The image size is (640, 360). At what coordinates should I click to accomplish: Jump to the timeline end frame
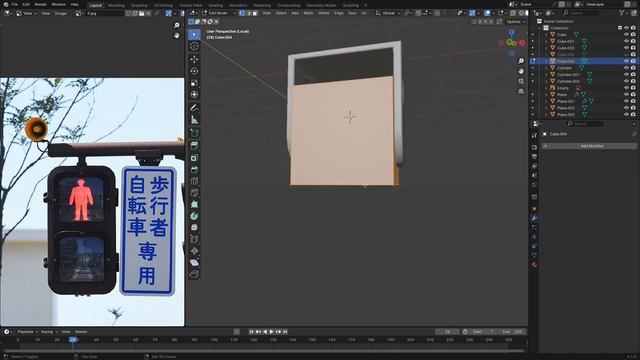click(285, 332)
